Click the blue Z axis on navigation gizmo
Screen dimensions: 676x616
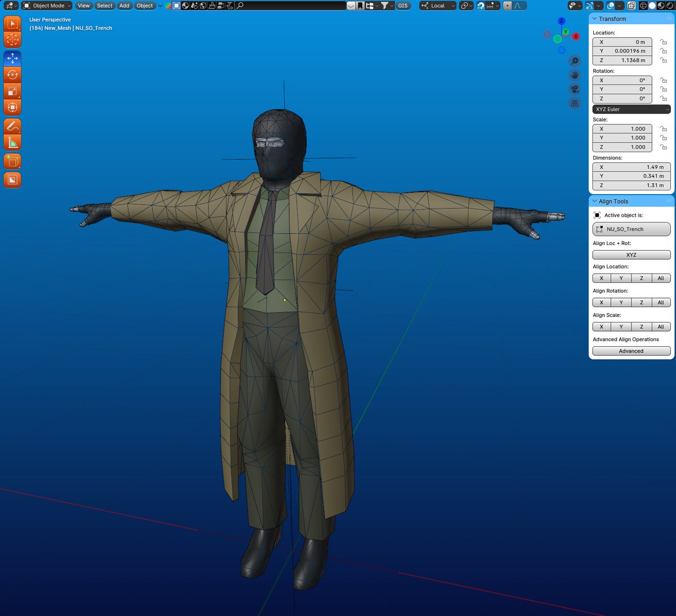pyautogui.click(x=562, y=21)
